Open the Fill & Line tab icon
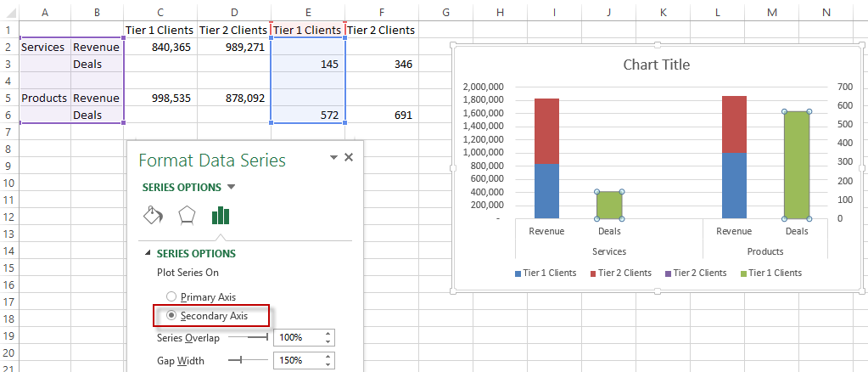This screenshot has width=868, height=372. pyautogui.click(x=153, y=215)
